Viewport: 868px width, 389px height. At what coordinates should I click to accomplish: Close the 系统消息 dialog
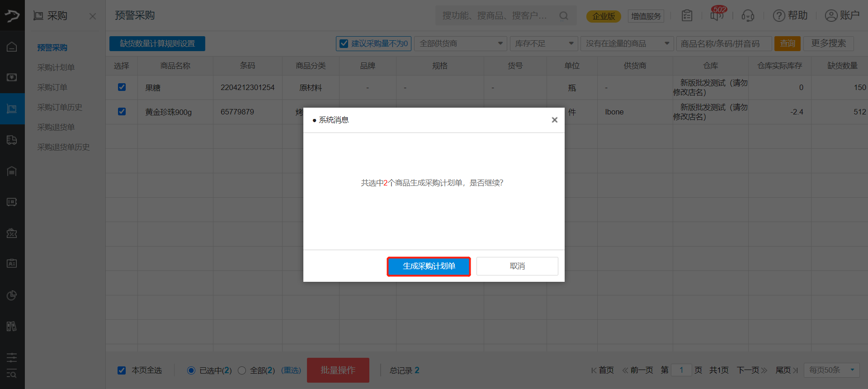[555, 120]
